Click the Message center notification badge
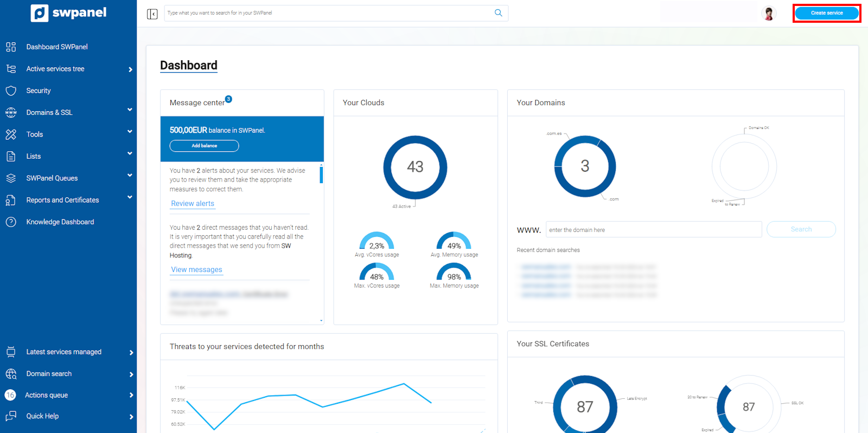The image size is (868, 433). (228, 99)
